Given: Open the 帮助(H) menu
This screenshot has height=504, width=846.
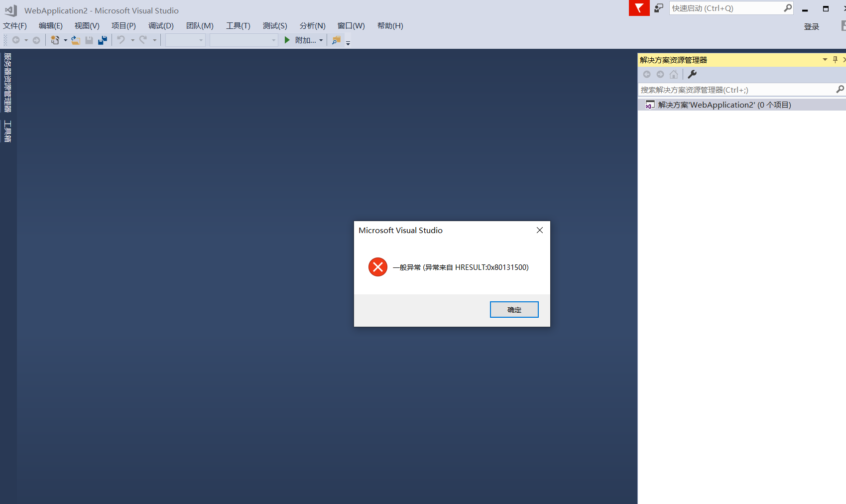Looking at the screenshot, I should click(x=390, y=25).
